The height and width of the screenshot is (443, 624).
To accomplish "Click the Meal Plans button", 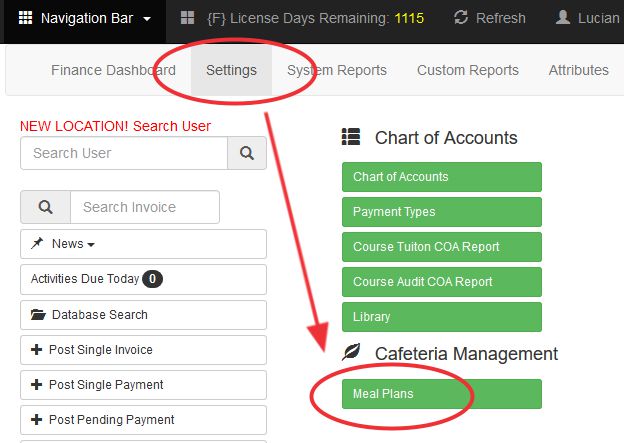I will tap(442, 394).
